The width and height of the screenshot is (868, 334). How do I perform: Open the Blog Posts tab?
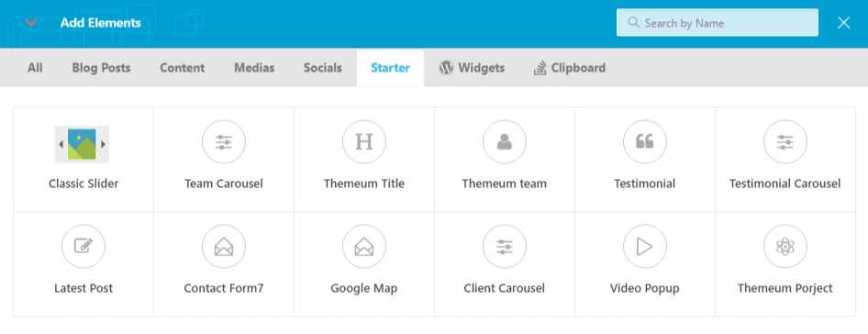101,68
